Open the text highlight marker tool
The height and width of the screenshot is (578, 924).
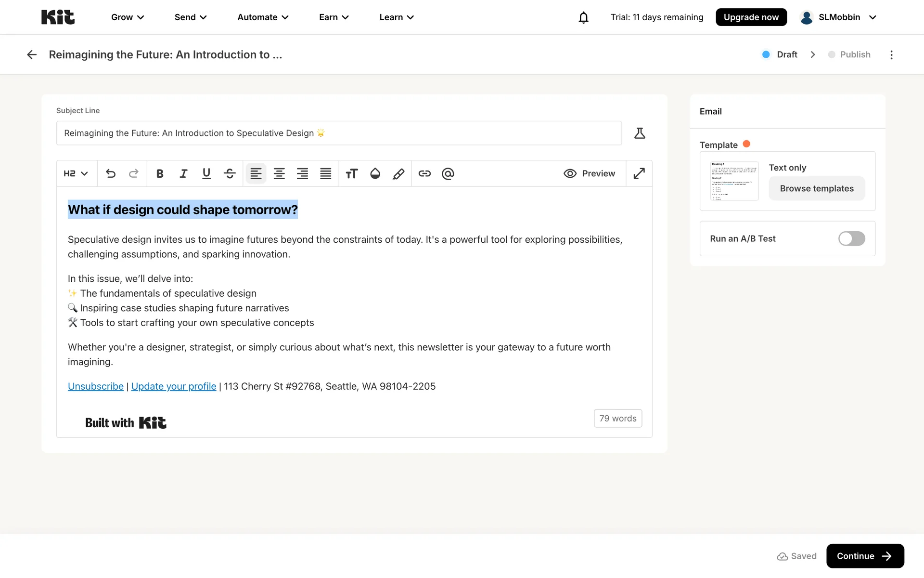pos(398,173)
